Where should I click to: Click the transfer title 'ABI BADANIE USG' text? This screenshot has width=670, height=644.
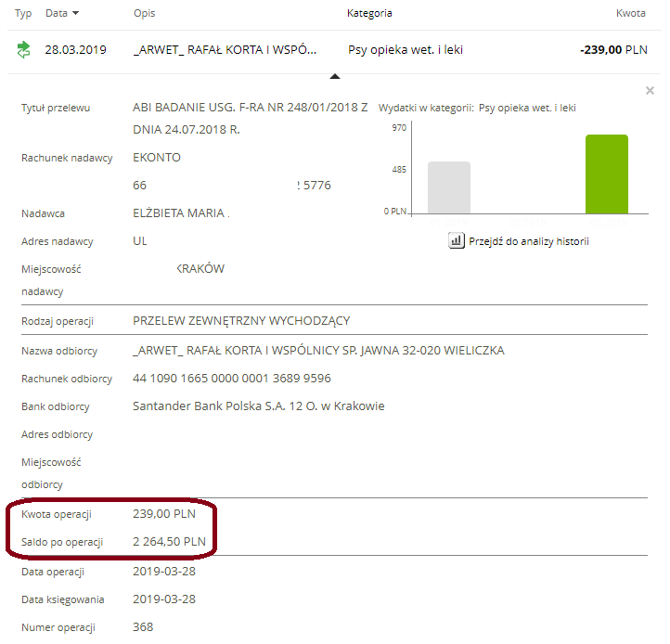pos(250,119)
